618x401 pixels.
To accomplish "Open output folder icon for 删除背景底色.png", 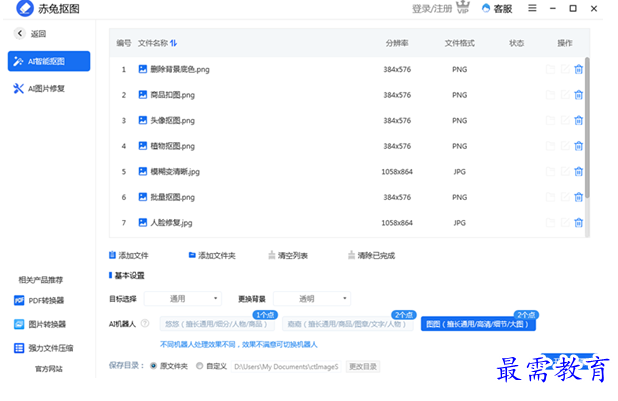I will (x=550, y=69).
